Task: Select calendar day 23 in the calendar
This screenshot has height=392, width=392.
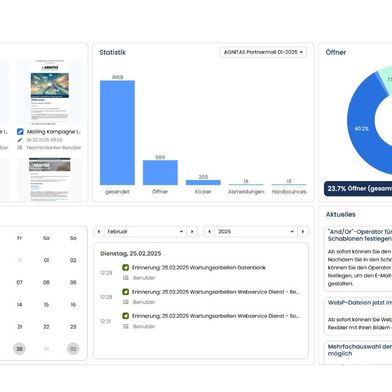Action: pos(73,327)
